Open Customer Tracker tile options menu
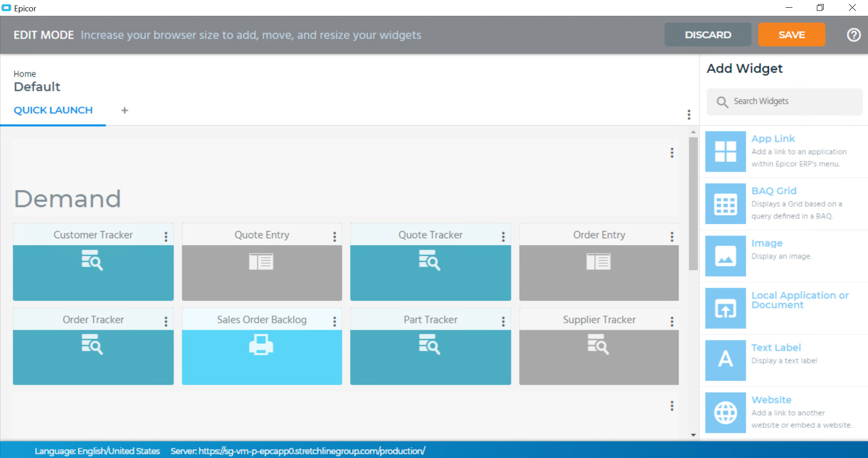 (x=166, y=236)
